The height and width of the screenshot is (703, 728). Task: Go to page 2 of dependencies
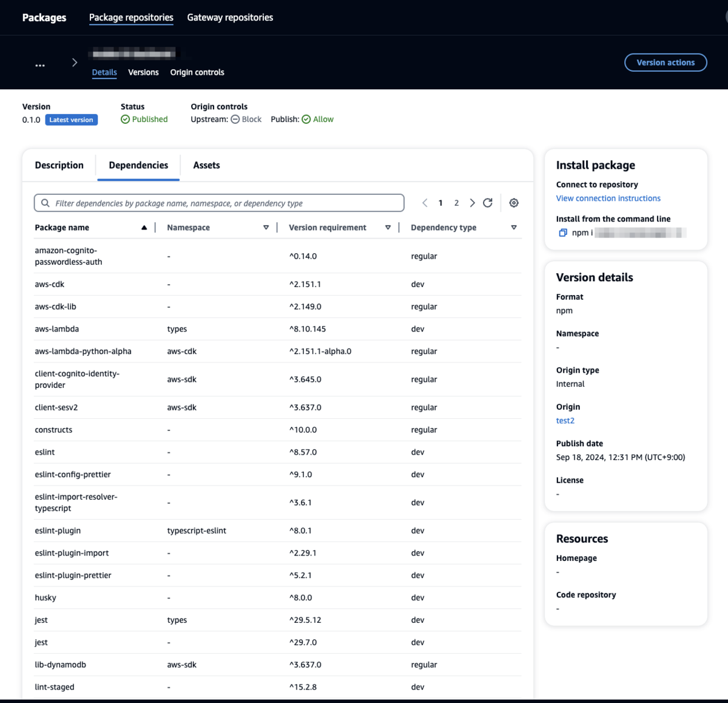point(456,203)
